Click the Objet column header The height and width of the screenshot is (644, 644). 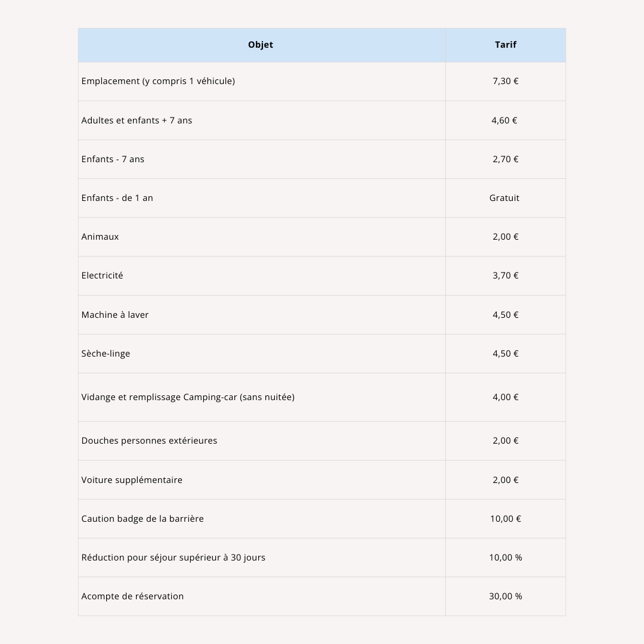coord(261,45)
